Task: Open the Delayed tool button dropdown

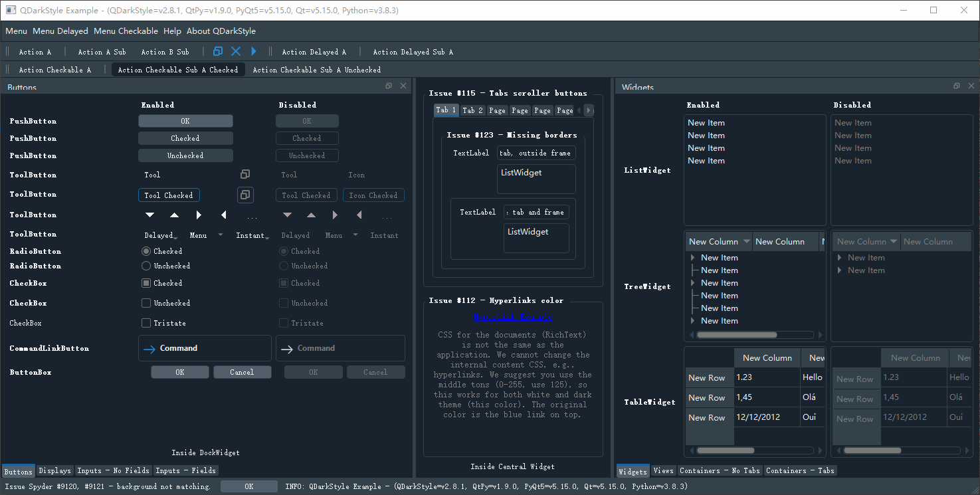Action: (x=160, y=235)
